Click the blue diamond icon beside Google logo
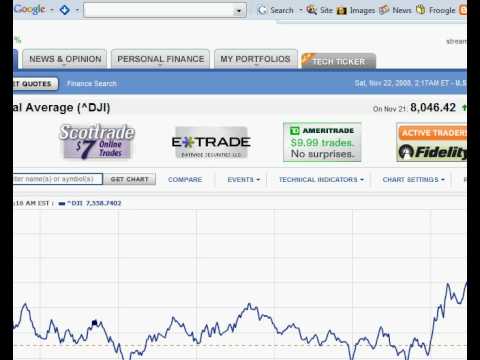The width and height of the screenshot is (480, 360). (65, 10)
